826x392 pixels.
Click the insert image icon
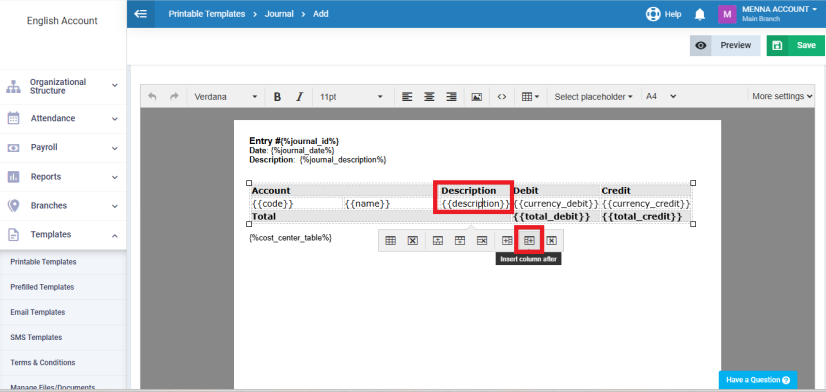[477, 97]
